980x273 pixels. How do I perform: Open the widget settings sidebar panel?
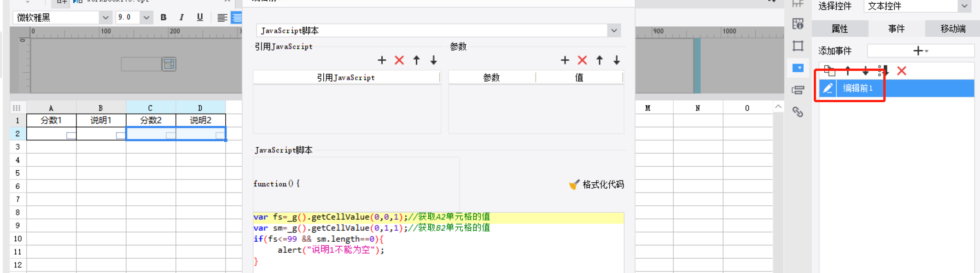(798, 68)
